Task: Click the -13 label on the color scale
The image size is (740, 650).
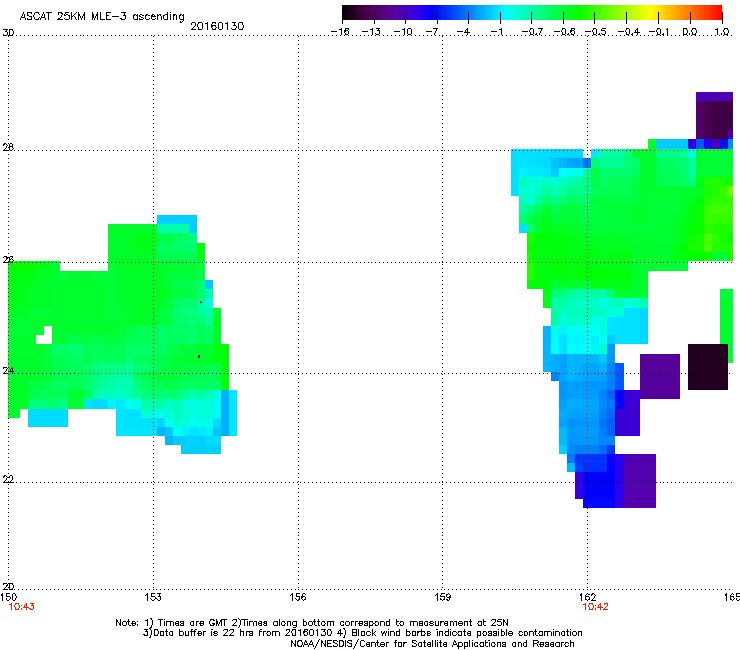Action: [371, 32]
